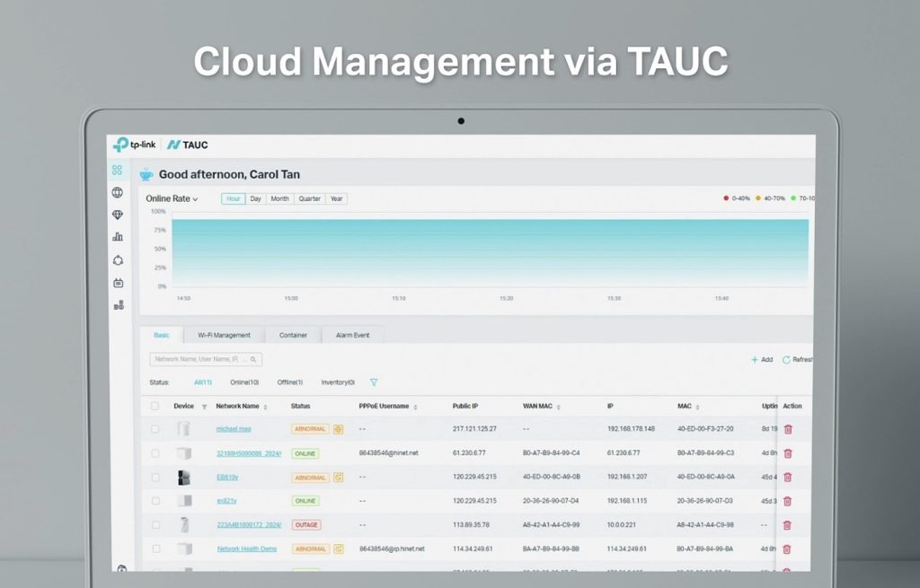Viewport: 920px width, 588px height.
Task: Open the bar chart statistics sidebar icon
Action: 117,237
